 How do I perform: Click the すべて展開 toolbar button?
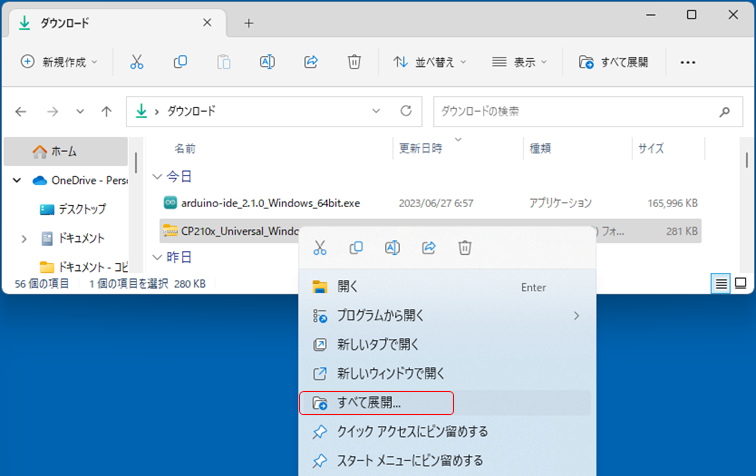click(614, 62)
